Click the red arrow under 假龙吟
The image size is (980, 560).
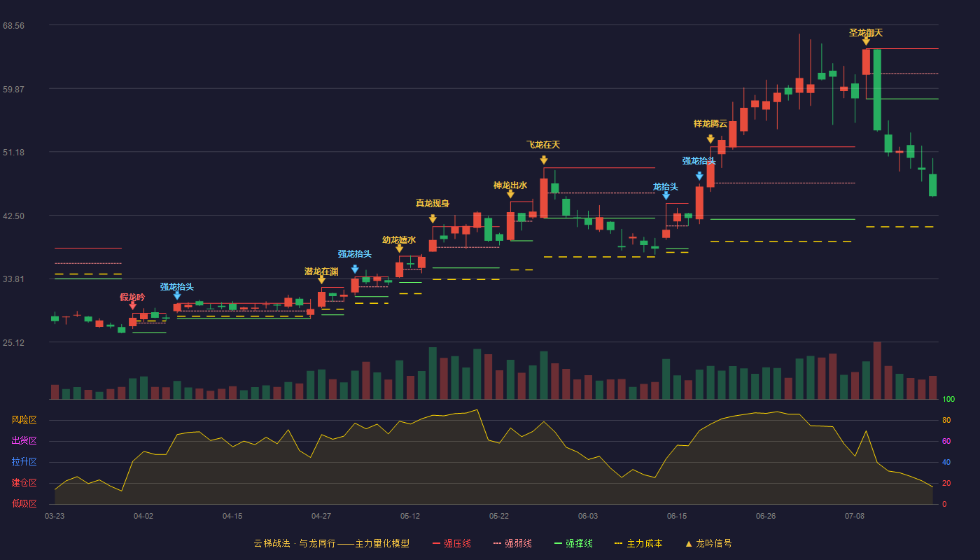[x=133, y=306]
